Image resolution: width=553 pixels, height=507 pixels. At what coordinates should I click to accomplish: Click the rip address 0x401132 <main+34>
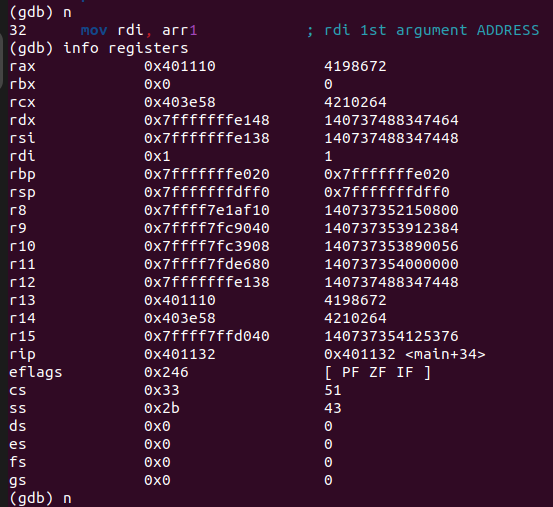coord(405,354)
